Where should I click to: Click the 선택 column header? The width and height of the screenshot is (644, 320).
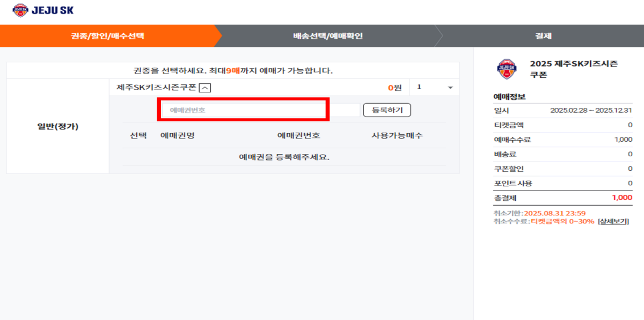point(138,135)
